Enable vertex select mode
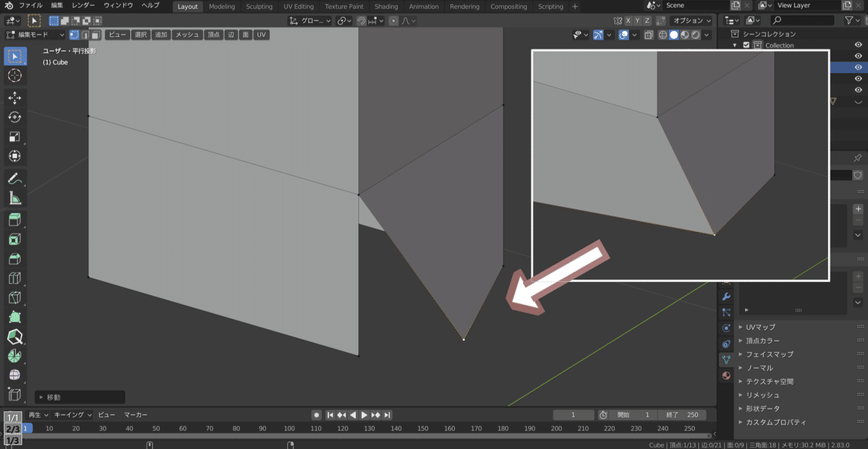 coord(75,35)
